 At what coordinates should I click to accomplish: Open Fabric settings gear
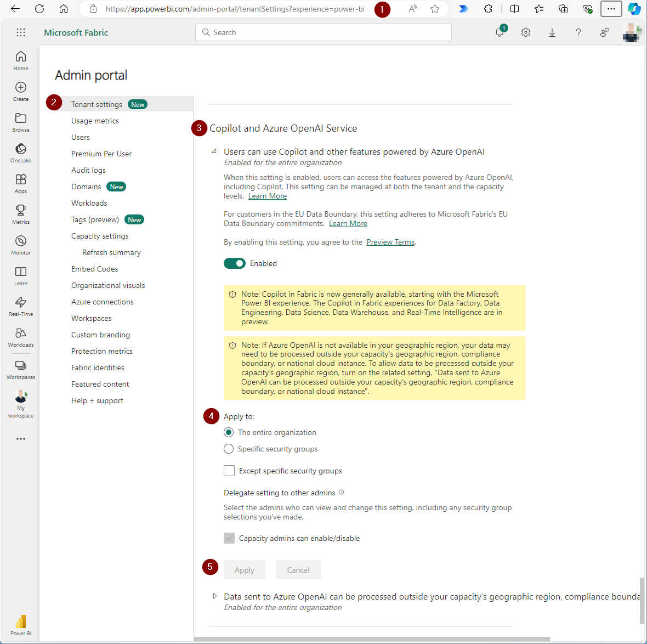click(526, 32)
